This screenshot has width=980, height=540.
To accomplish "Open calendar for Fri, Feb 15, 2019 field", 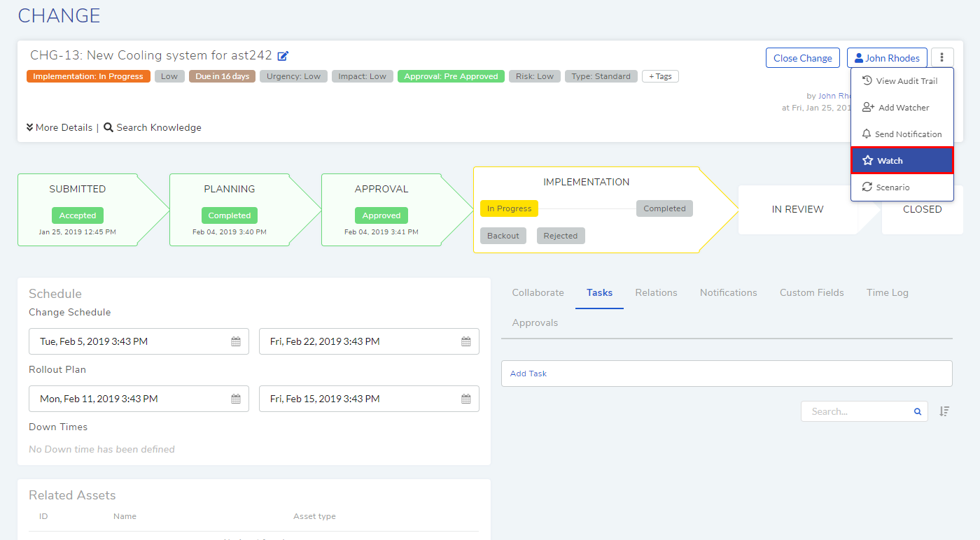I will (466, 399).
